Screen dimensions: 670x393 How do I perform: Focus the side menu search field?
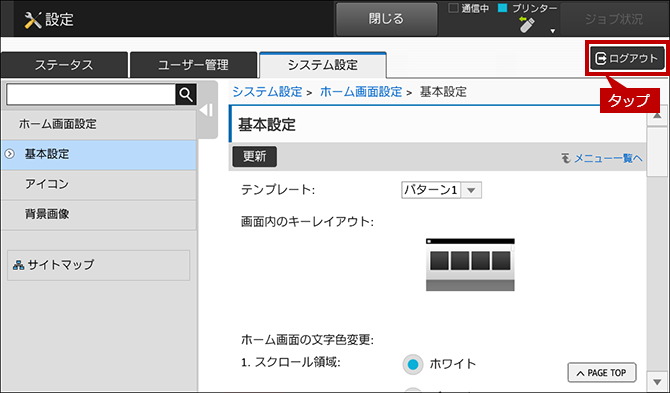91,94
